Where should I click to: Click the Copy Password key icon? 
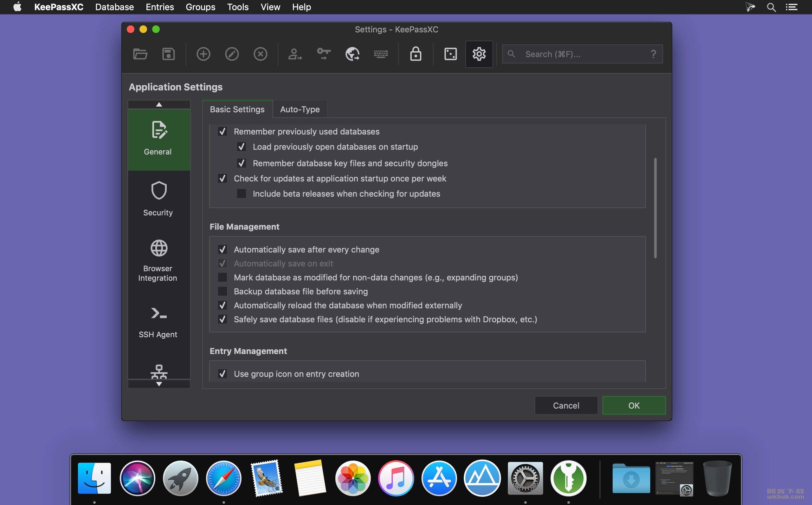click(324, 54)
